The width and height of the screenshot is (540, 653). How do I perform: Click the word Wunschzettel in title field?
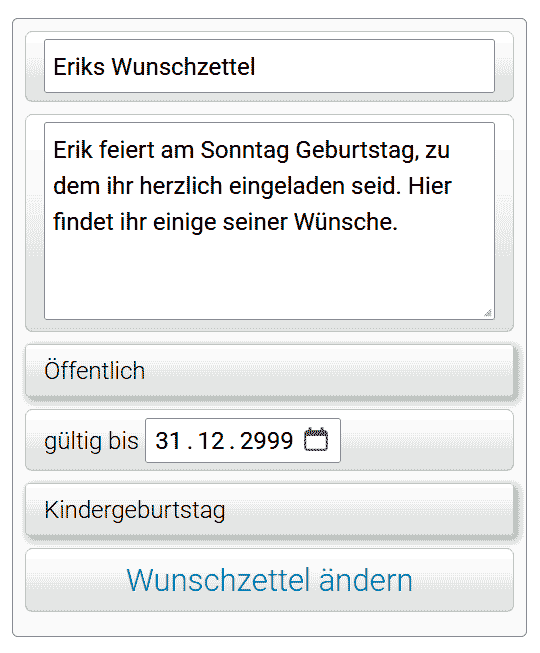coord(183,67)
